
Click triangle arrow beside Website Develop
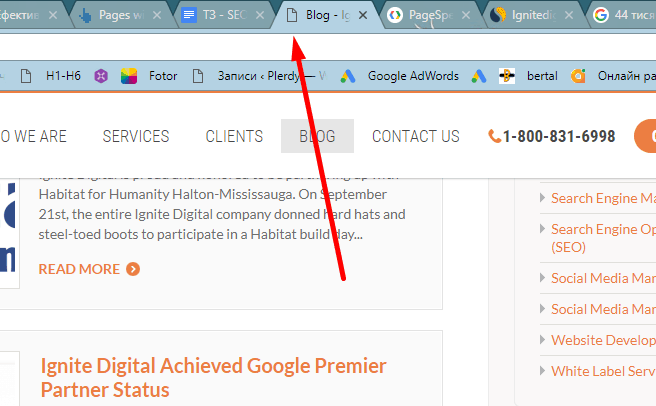click(542, 339)
